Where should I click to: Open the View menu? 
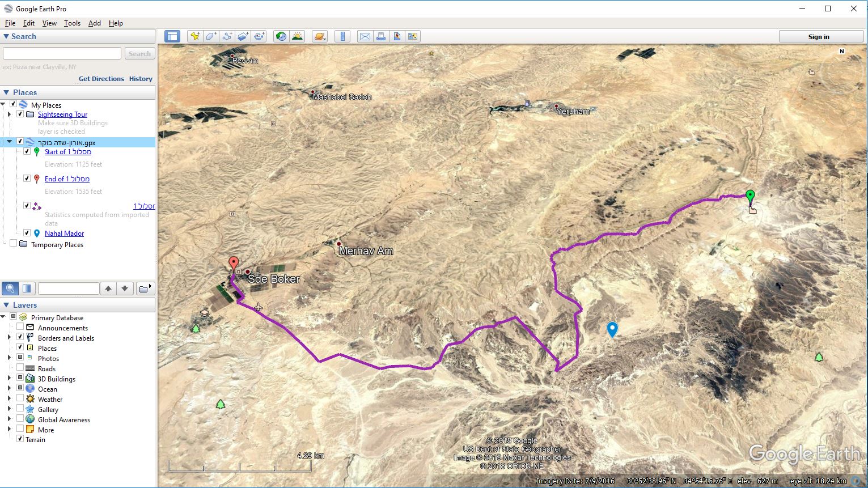tap(49, 23)
